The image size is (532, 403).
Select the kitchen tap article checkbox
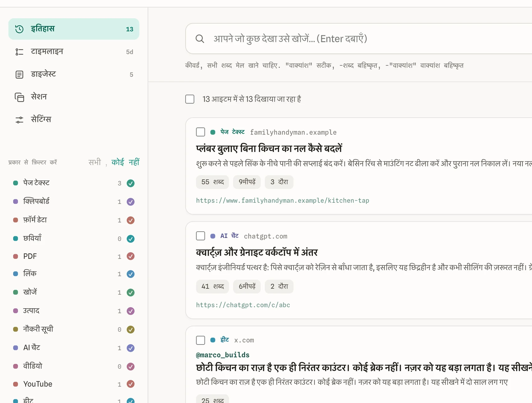(201, 132)
